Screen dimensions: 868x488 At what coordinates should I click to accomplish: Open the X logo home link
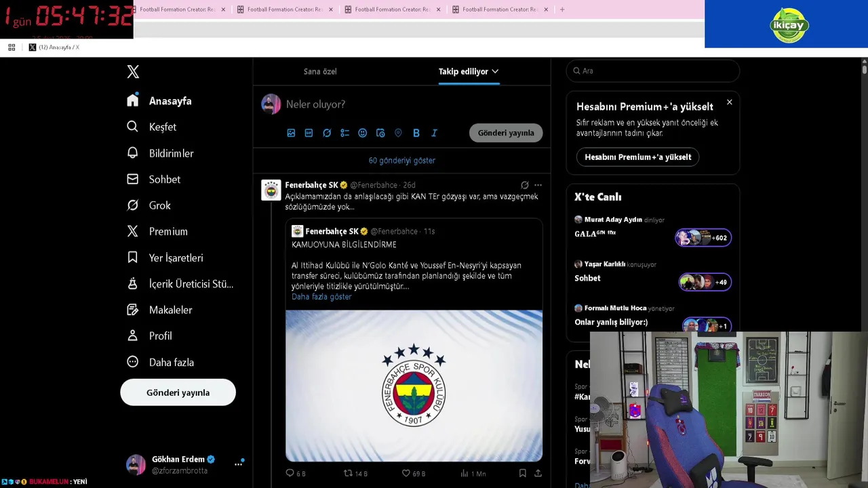[133, 72]
